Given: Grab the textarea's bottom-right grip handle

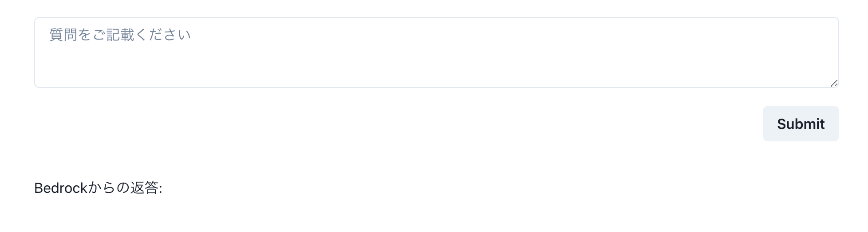Looking at the screenshot, I should tap(834, 83).
